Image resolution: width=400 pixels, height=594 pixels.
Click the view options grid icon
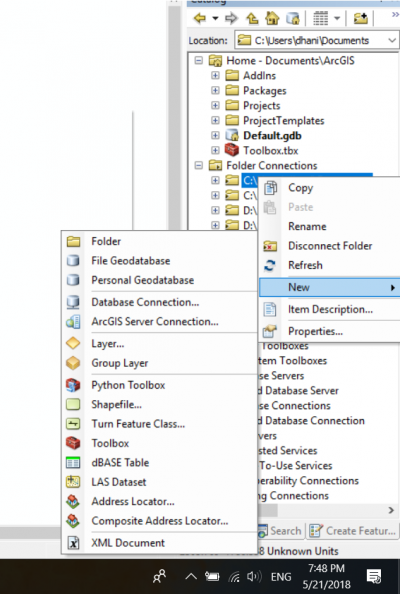[x=320, y=18]
